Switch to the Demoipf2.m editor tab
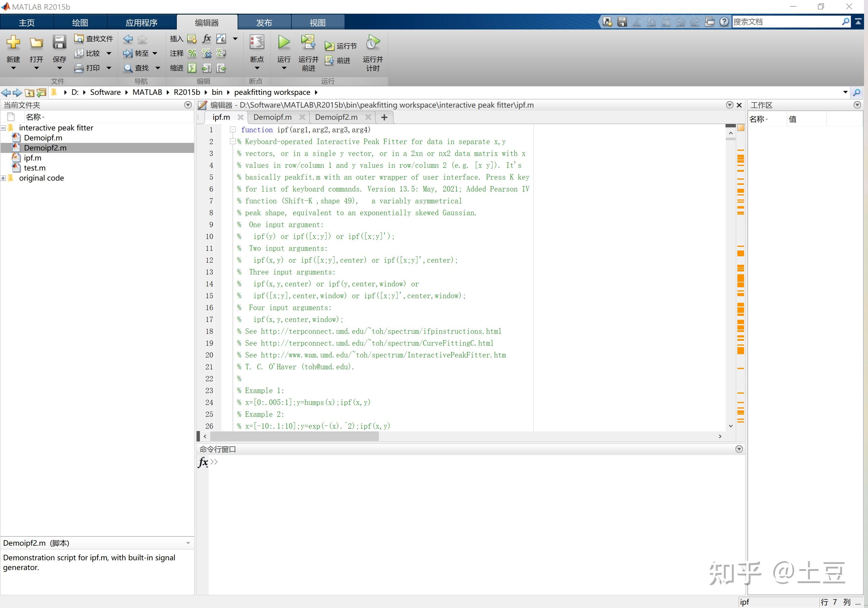This screenshot has height=608, width=868. click(x=336, y=117)
